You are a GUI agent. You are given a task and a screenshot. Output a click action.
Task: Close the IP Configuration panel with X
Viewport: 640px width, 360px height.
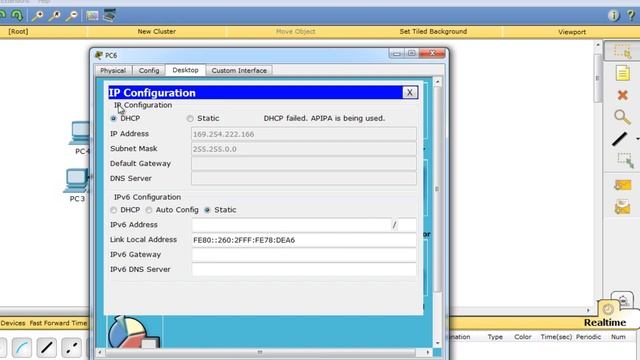409,93
